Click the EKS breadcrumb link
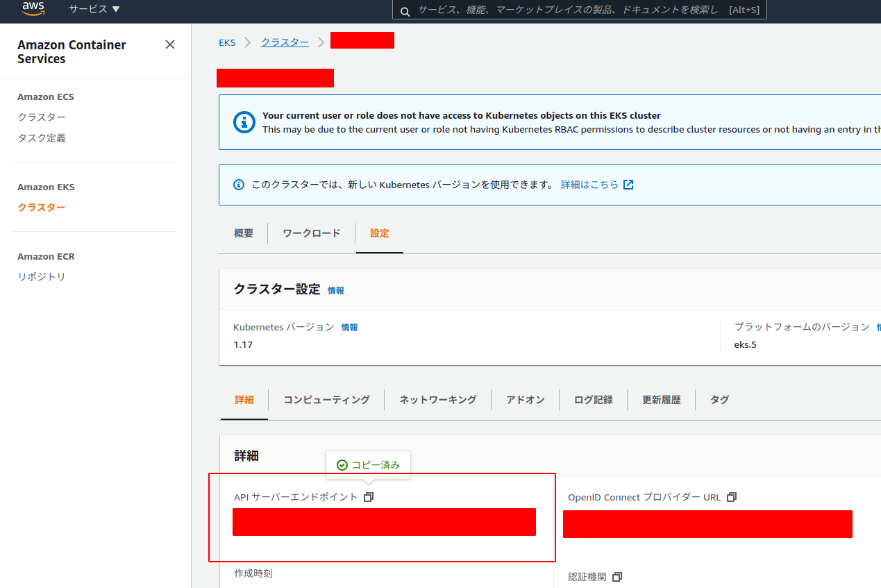 (x=227, y=42)
